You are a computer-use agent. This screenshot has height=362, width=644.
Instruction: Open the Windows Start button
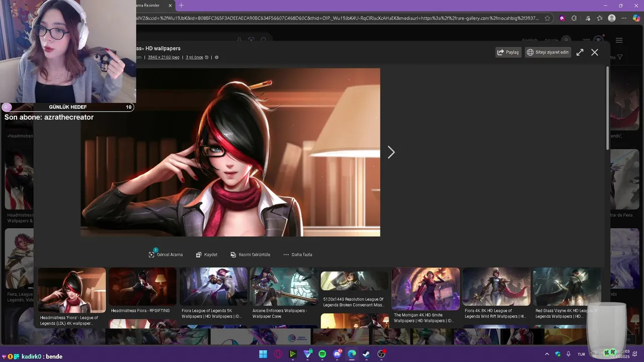click(263, 354)
